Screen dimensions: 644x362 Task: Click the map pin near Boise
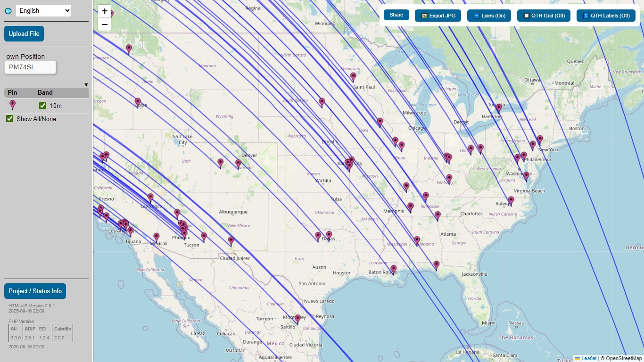pyautogui.click(x=138, y=101)
